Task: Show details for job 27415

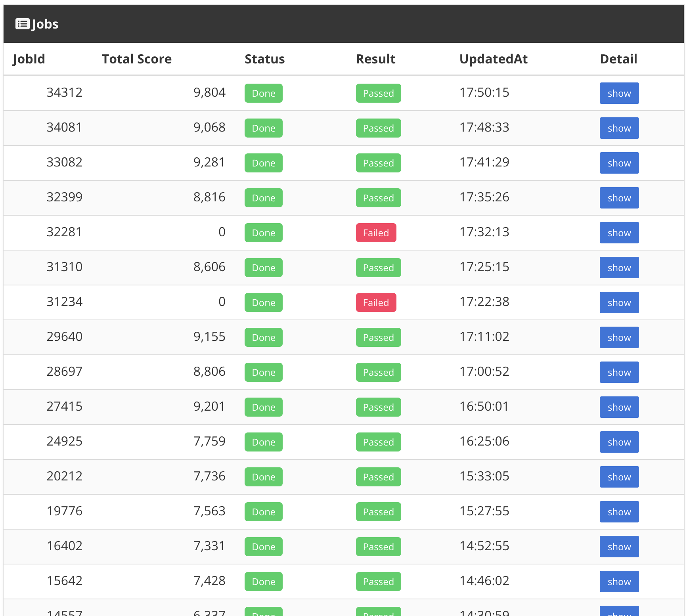Action: (x=619, y=407)
